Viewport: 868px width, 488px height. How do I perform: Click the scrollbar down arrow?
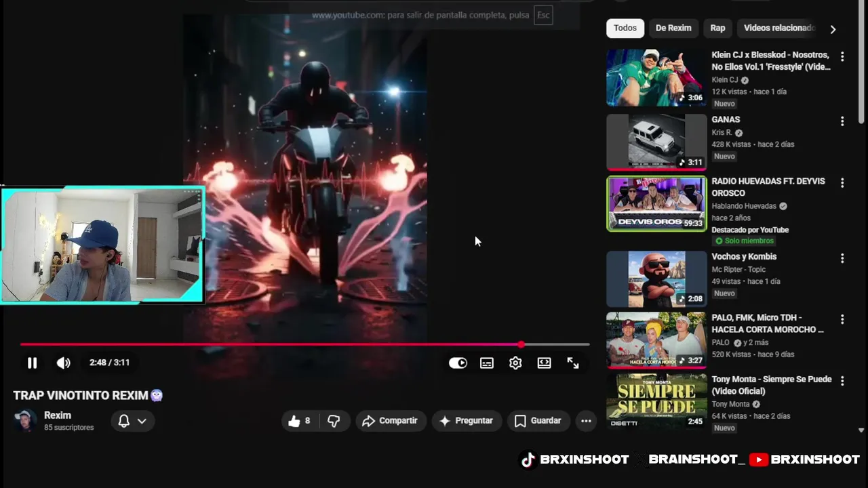pos(861,430)
